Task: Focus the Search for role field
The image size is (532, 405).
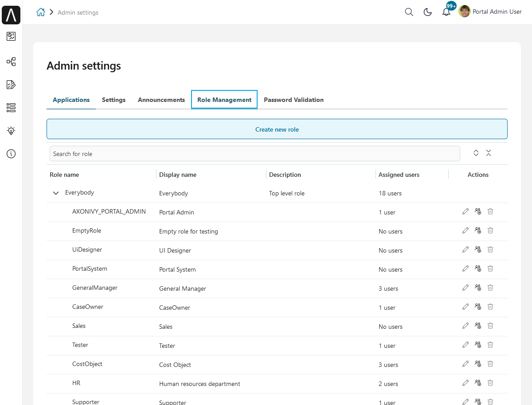Action: [254, 154]
